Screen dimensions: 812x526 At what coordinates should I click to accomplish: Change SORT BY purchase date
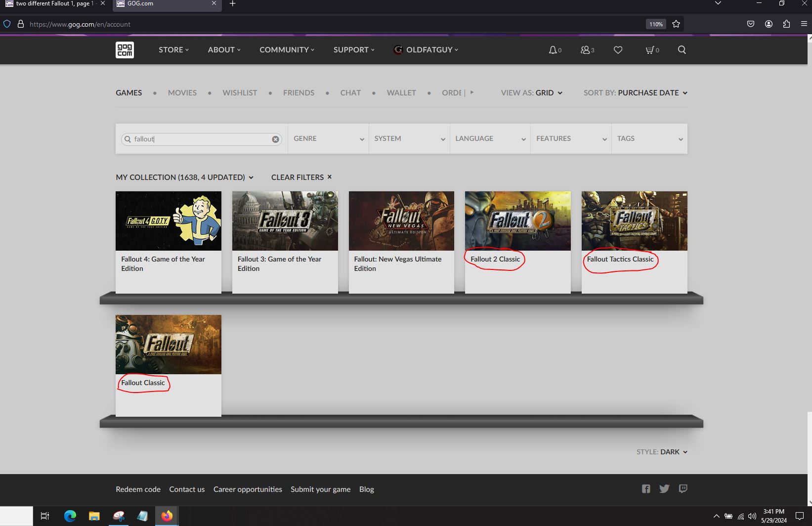pos(636,93)
